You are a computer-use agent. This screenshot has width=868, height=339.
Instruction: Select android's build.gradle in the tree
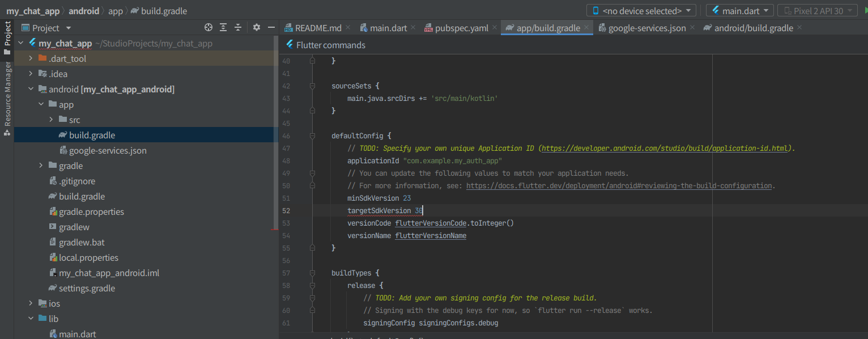[x=82, y=197]
